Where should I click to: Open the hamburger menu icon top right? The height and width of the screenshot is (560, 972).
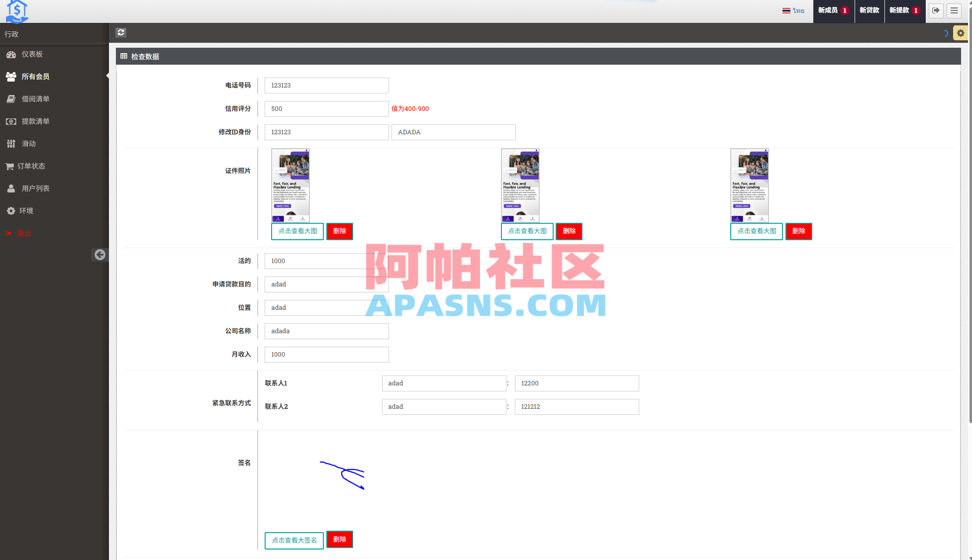pos(954,10)
